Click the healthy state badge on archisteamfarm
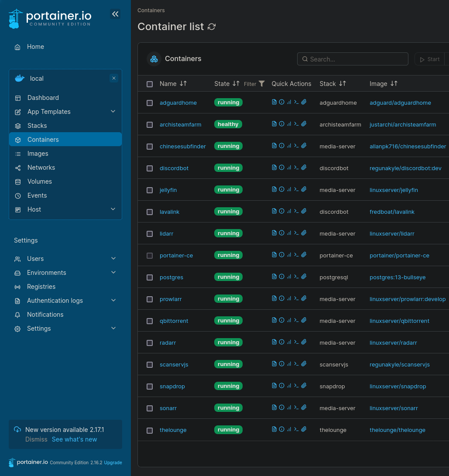 click(228, 124)
